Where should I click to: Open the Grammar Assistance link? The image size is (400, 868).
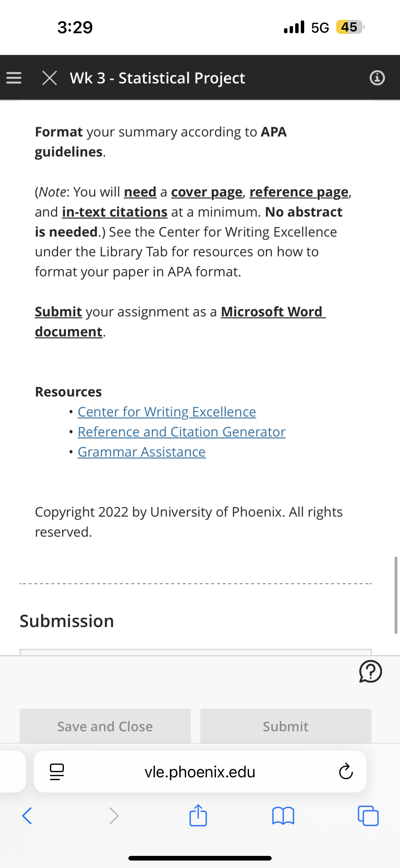[141, 452]
